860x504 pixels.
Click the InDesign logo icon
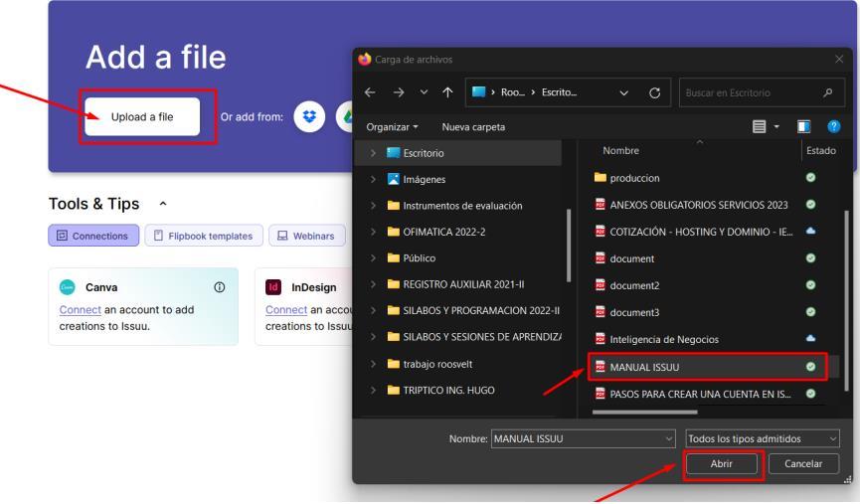[273, 287]
